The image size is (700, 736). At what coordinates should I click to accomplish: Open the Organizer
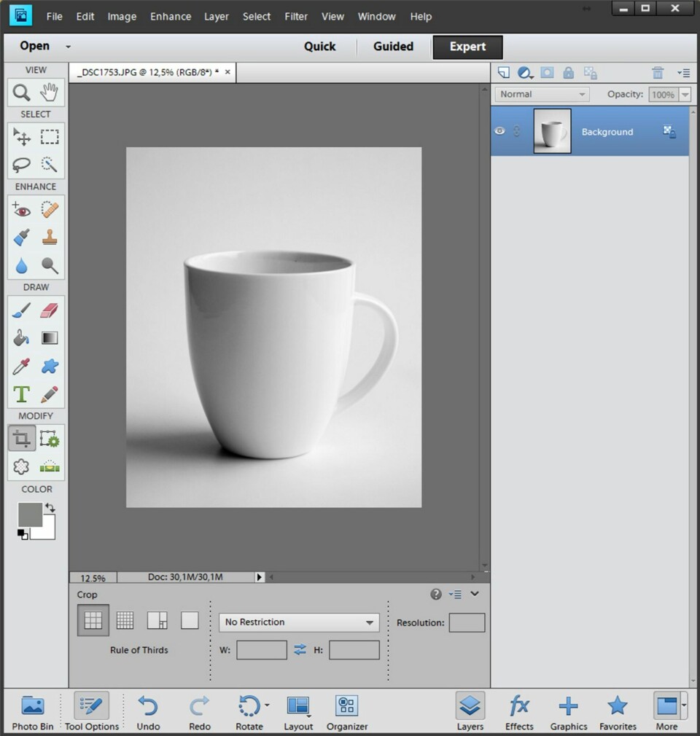(x=346, y=712)
